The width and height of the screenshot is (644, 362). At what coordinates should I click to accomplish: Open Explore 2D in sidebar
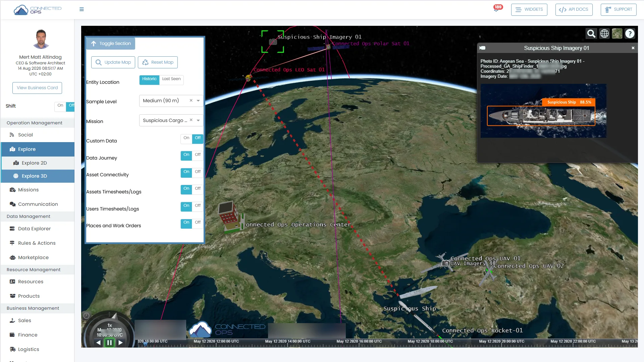[38, 163]
